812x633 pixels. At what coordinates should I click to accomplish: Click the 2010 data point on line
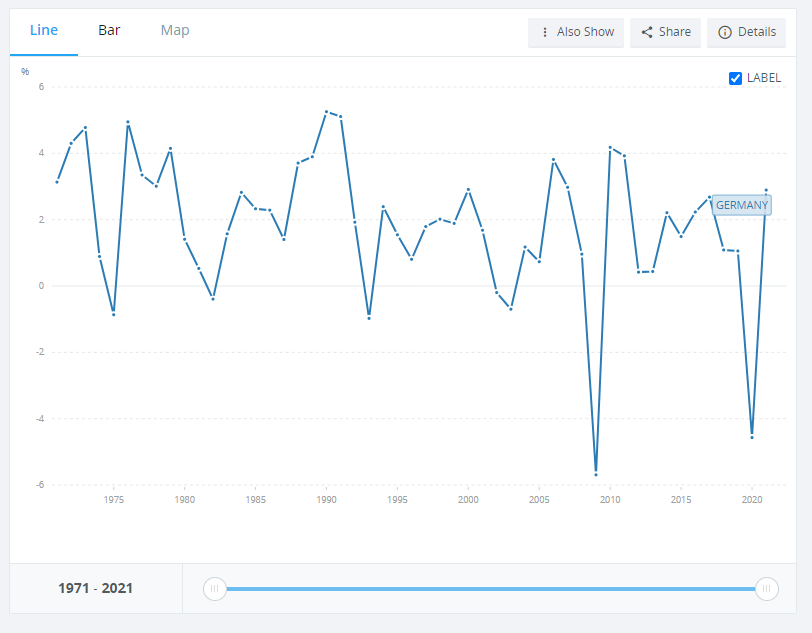(610, 148)
